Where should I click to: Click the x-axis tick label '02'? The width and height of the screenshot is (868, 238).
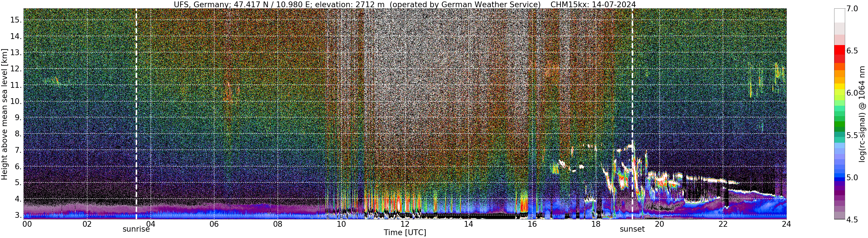pyautogui.click(x=87, y=224)
